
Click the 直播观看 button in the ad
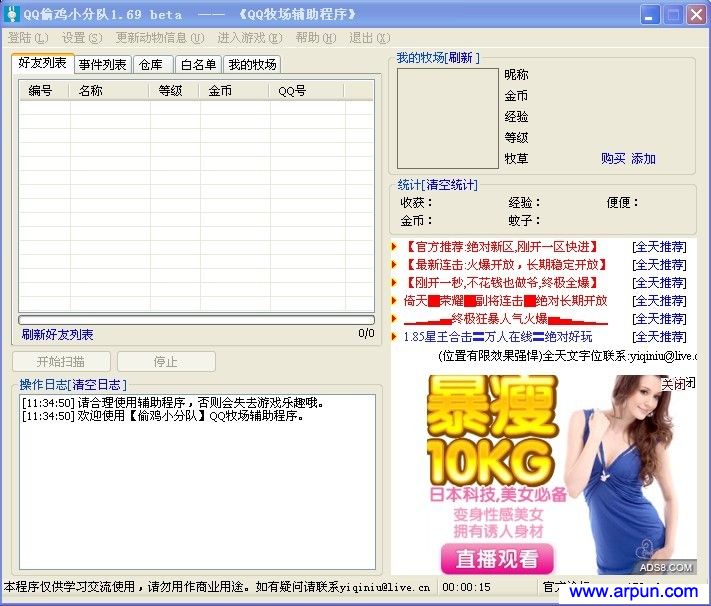[497, 558]
